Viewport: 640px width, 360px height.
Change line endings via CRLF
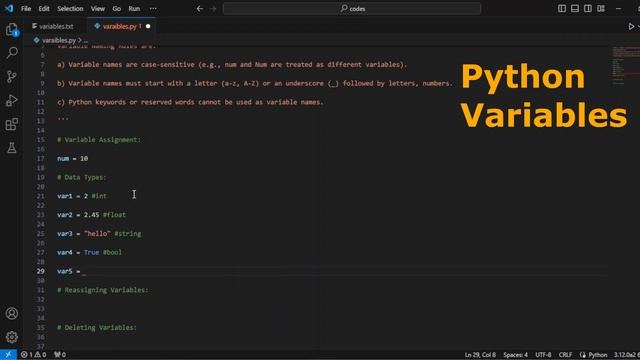[565, 355]
